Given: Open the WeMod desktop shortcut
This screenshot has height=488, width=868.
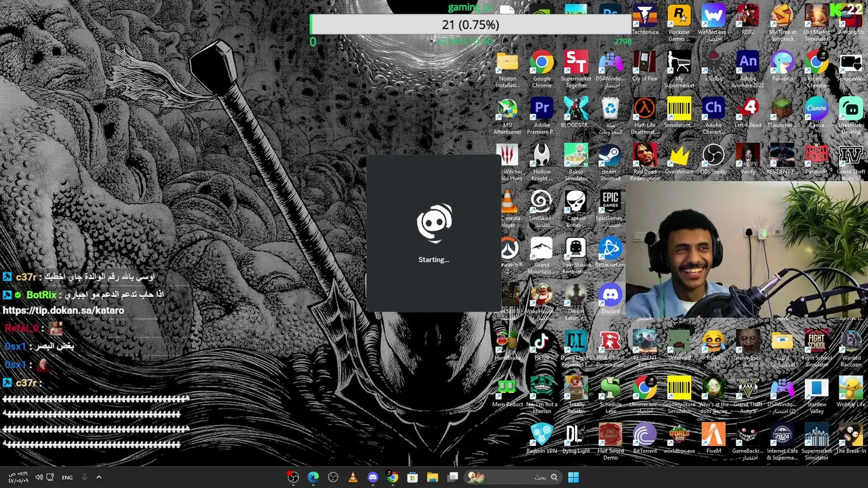Looking at the screenshot, I should [713, 22].
